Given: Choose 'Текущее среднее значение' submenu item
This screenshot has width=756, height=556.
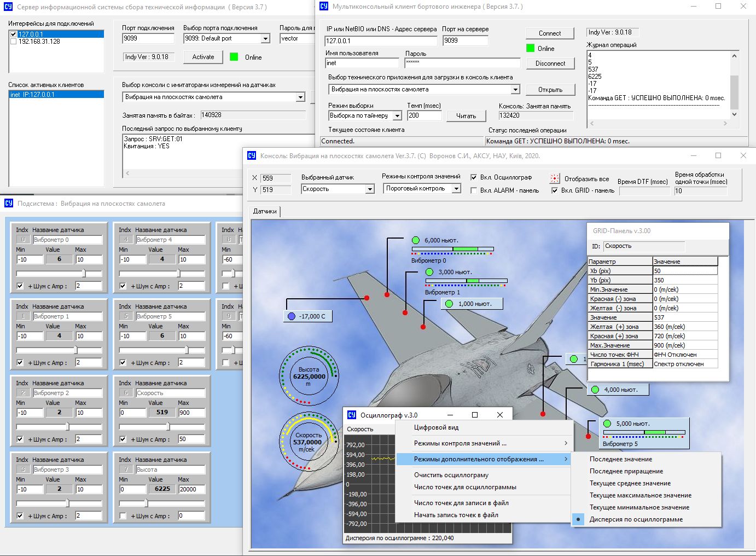Looking at the screenshot, I should 630,483.
